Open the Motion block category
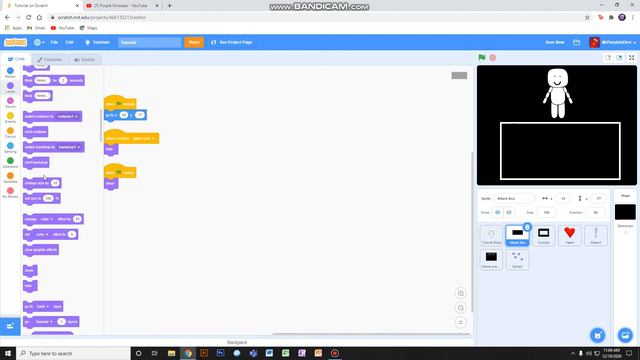 pyautogui.click(x=10, y=73)
